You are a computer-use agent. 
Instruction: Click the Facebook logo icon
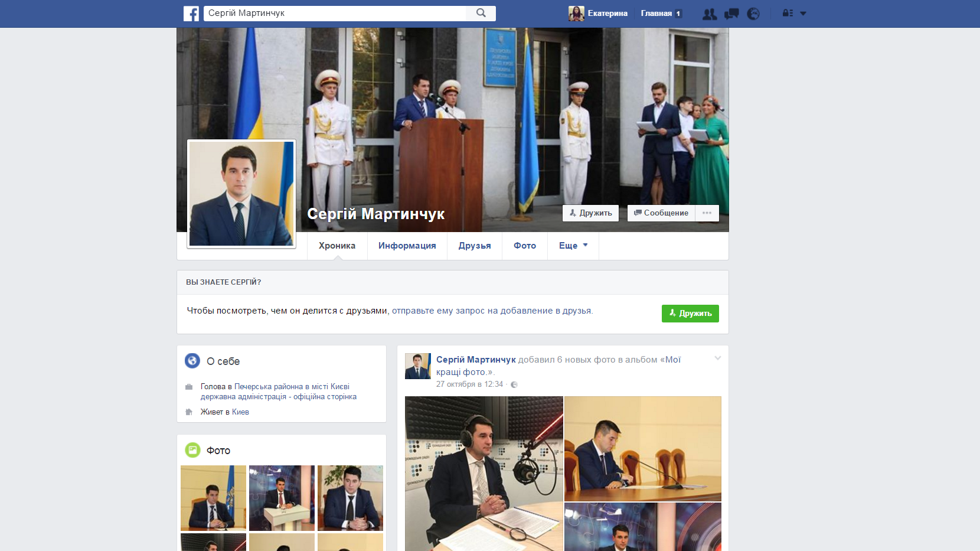(x=191, y=14)
